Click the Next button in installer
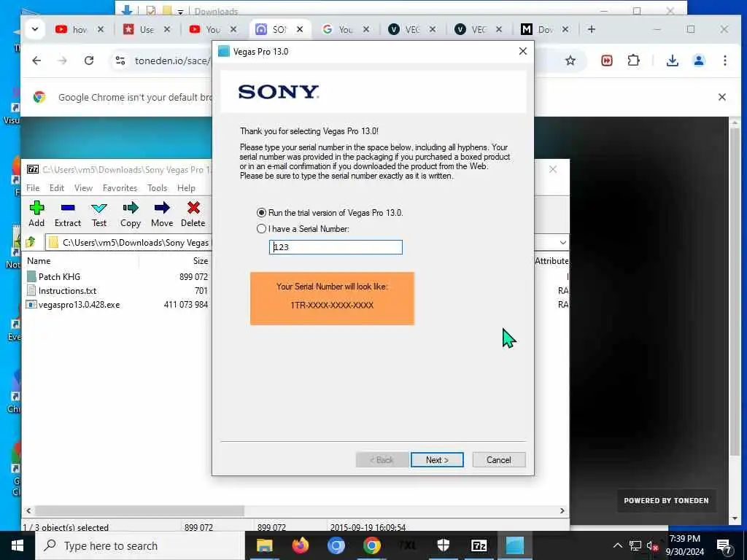 437,460
